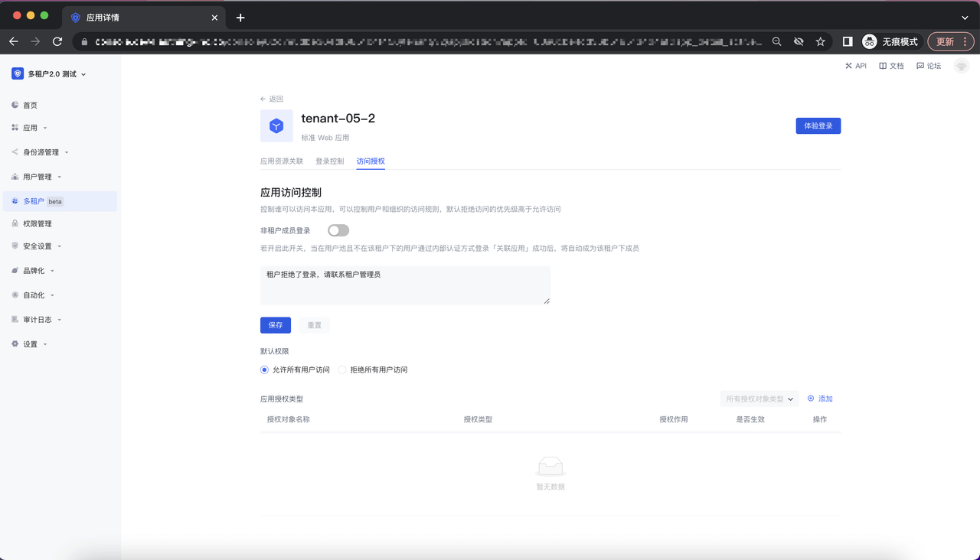The height and width of the screenshot is (560, 980).
Task: Open the 所有授权对象类型 dropdown
Action: [x=759, y=399]
